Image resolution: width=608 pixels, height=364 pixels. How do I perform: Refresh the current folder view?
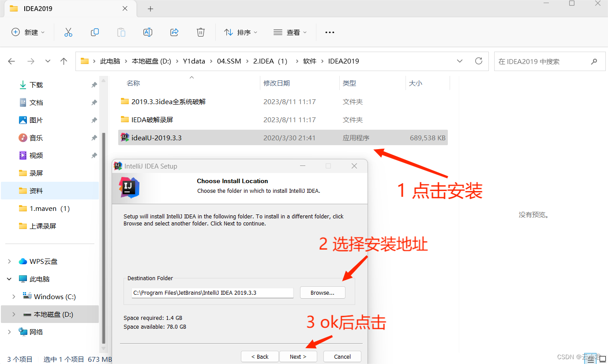[x=479, y=61]
